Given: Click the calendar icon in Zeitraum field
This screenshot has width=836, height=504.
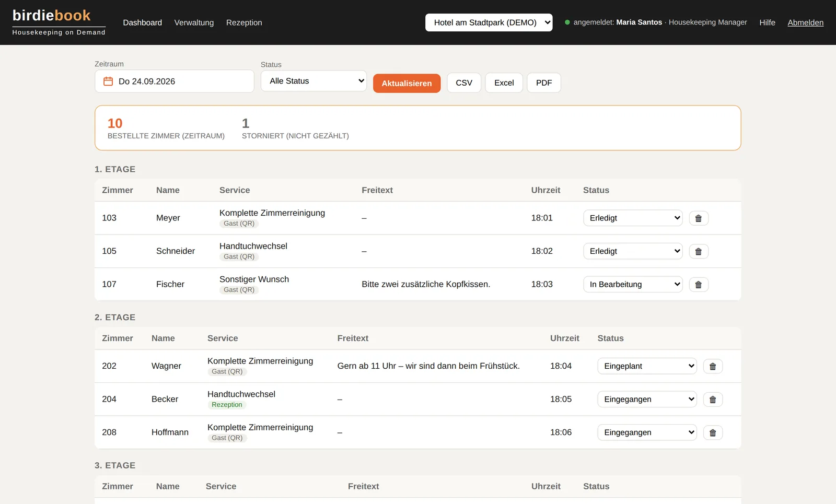Looking at the screenshot, I should (108, 81).
